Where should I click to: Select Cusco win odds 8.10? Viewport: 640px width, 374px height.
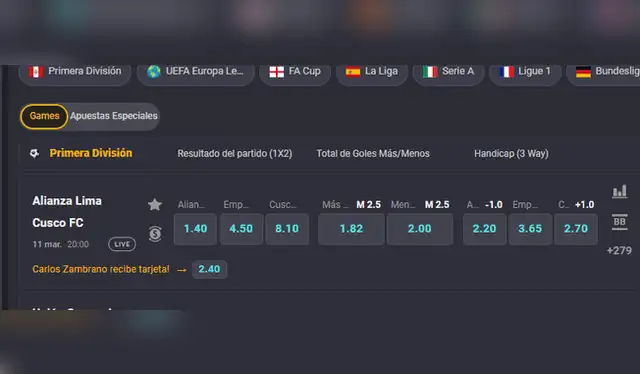click(287, 229)
